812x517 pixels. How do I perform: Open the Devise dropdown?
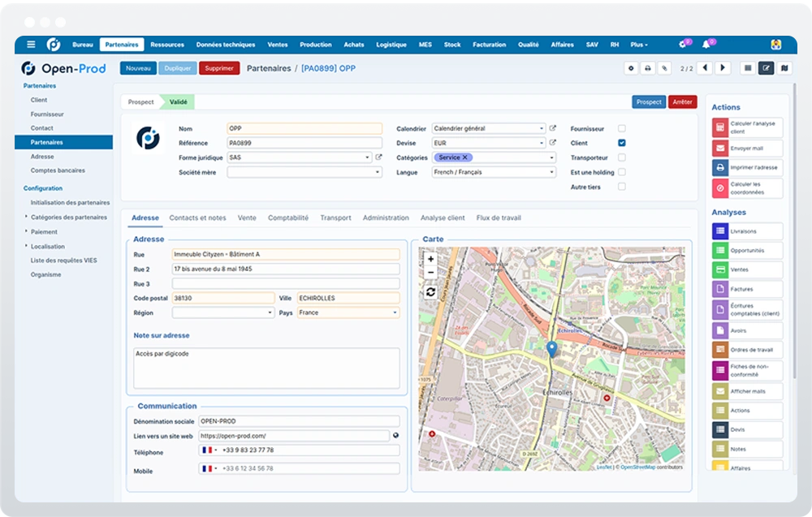click(x=489, y=143)
